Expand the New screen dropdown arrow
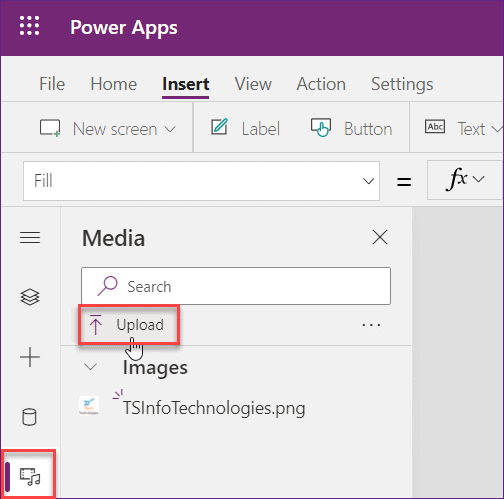 170,129
